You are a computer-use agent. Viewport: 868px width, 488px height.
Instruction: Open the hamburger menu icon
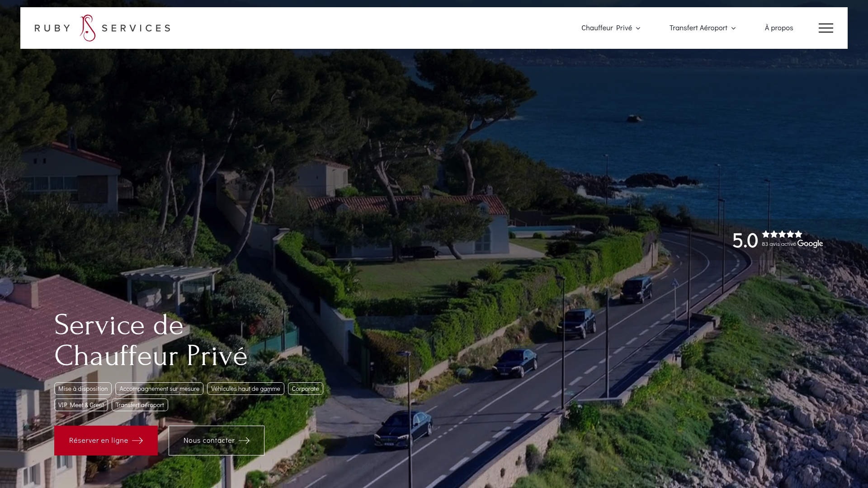point(826,28)
